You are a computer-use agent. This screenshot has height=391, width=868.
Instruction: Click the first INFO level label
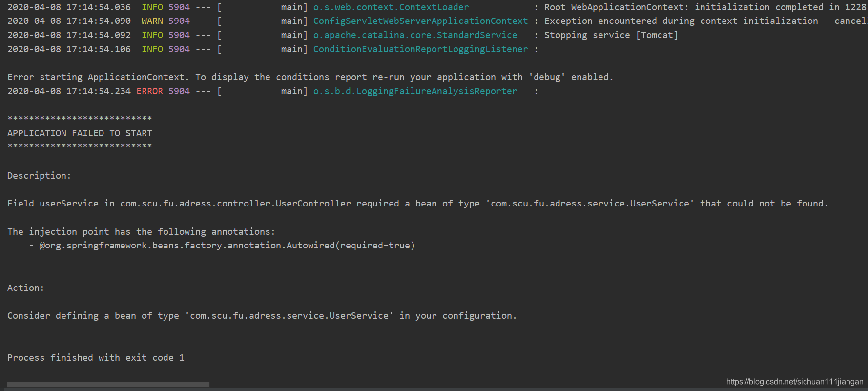[x=152, y=7]
